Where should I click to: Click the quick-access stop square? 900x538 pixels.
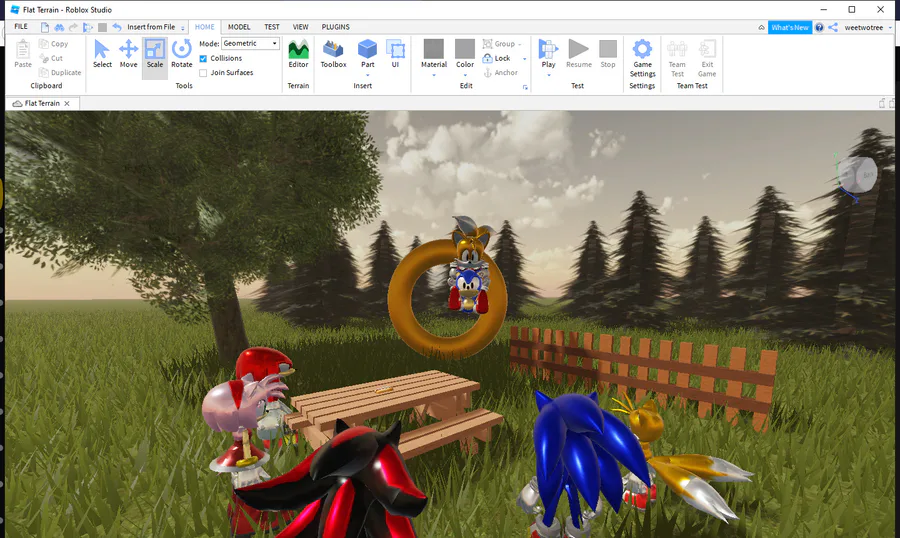tap(102, 27)
